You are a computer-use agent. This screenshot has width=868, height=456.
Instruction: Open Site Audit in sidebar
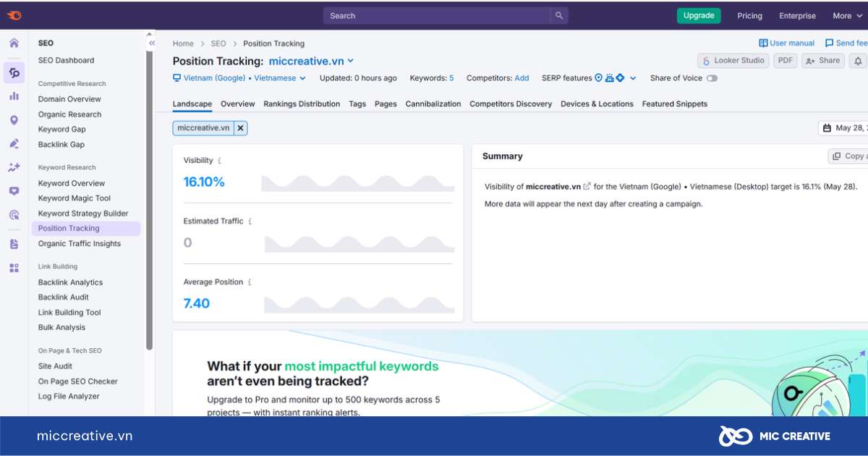pos(55,366)
